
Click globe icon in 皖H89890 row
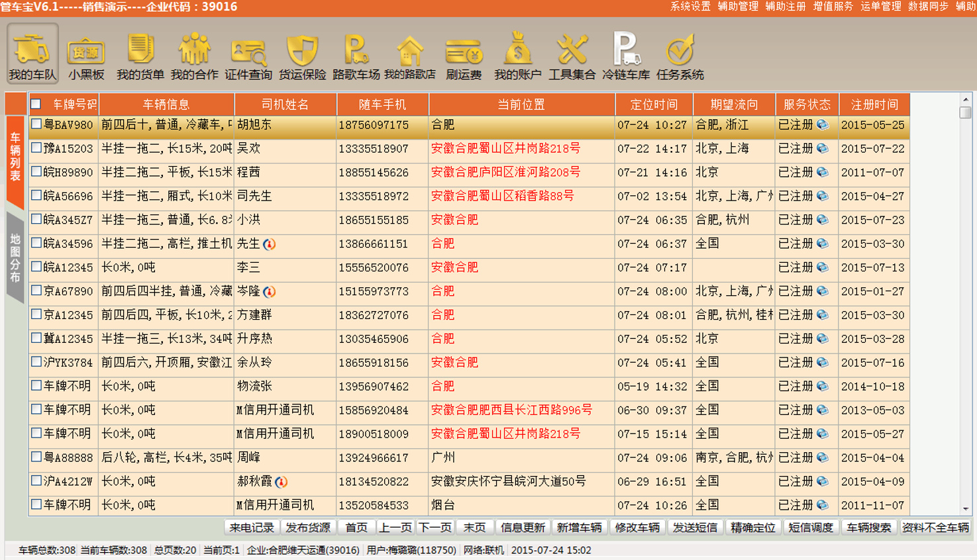pos(822,172)
